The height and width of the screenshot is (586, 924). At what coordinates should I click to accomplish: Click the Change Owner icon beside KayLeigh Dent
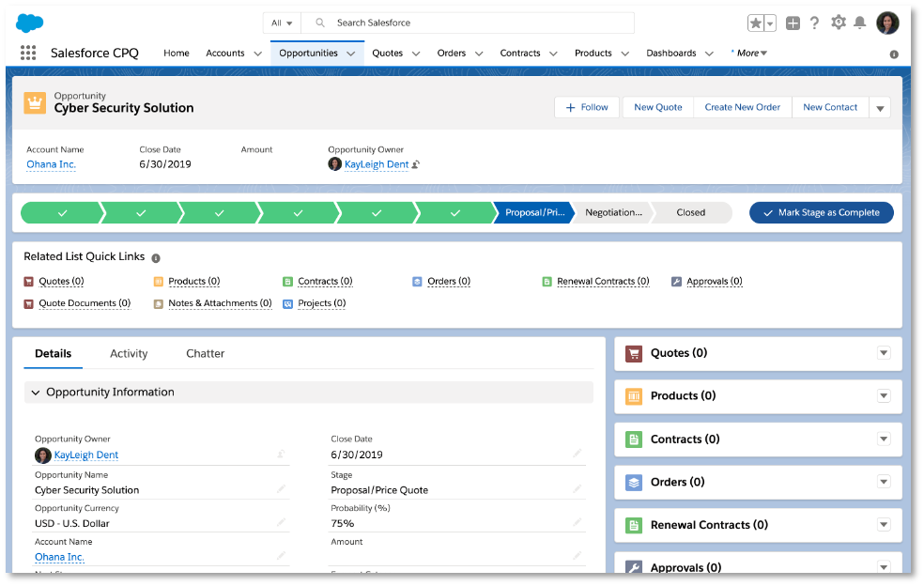point(415,164)
